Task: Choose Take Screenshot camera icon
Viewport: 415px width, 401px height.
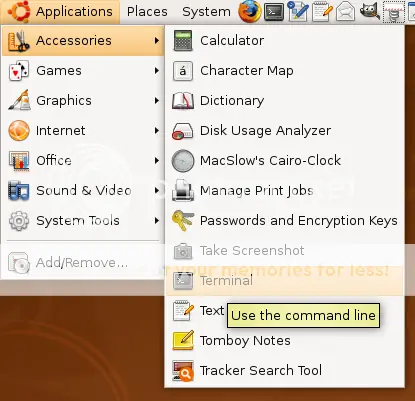Action: pos(183,251)
